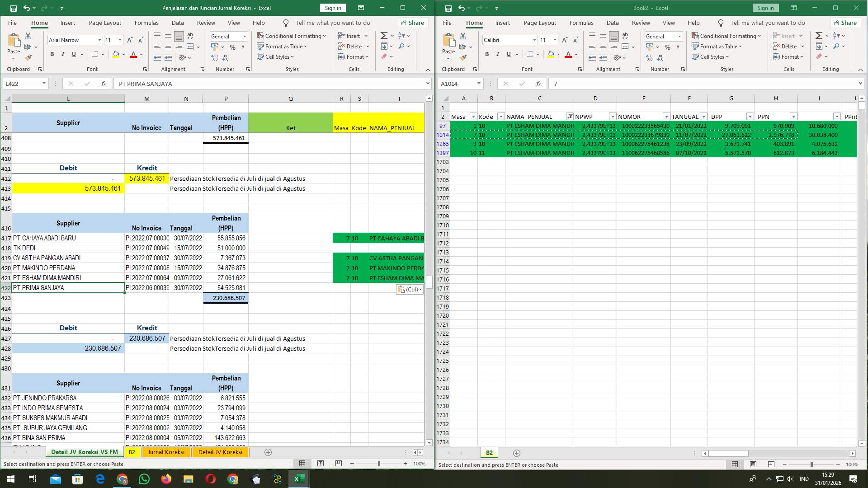Select the Format Painter
The height and width of the screenshot is (488, 868).
click(28, 57)
